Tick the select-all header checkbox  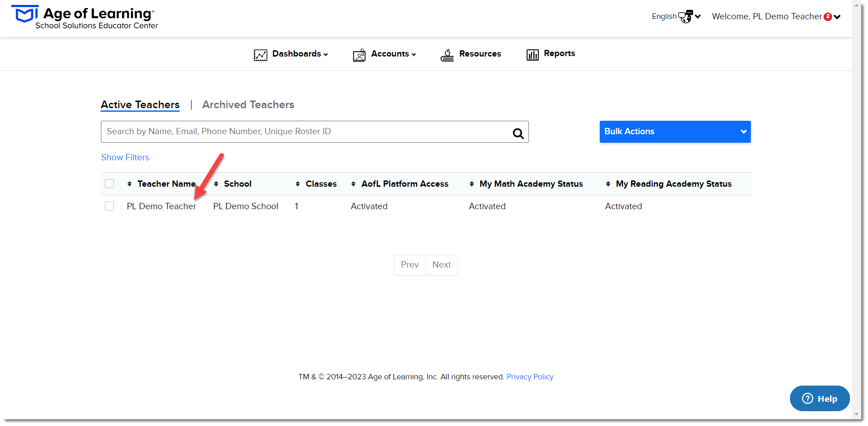[x=109, y=184]
